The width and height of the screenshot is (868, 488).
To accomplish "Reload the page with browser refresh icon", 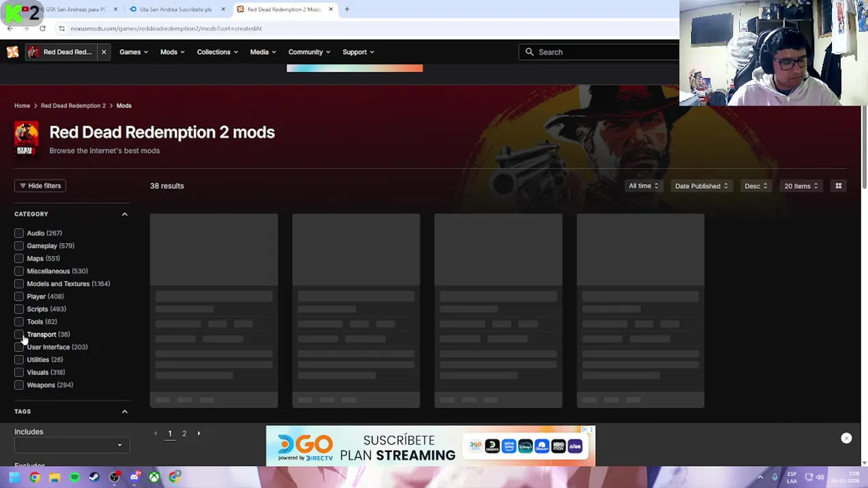I will point(42,28).
